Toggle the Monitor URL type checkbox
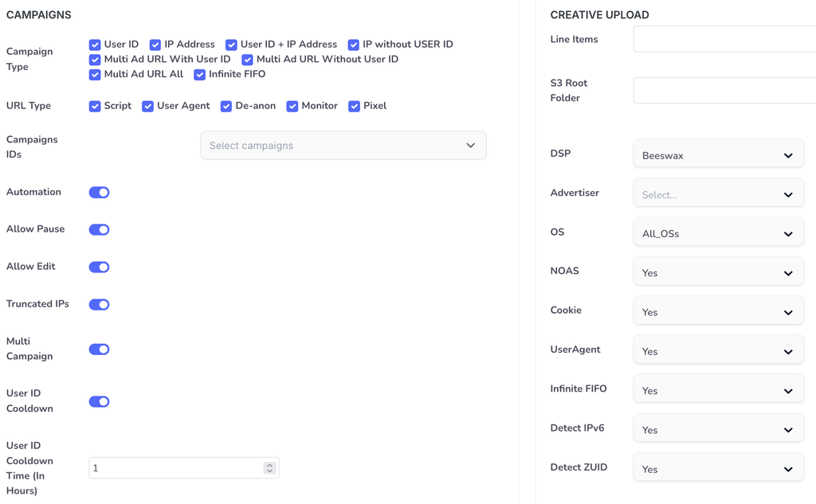 tap(292, 106)
